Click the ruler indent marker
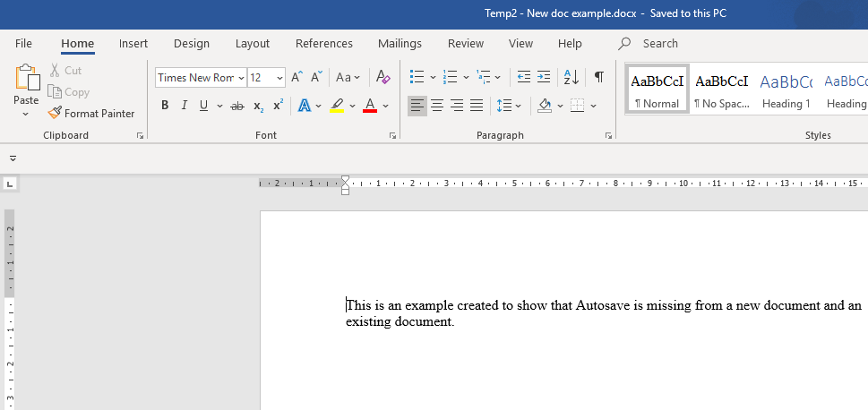 (346, 185)
